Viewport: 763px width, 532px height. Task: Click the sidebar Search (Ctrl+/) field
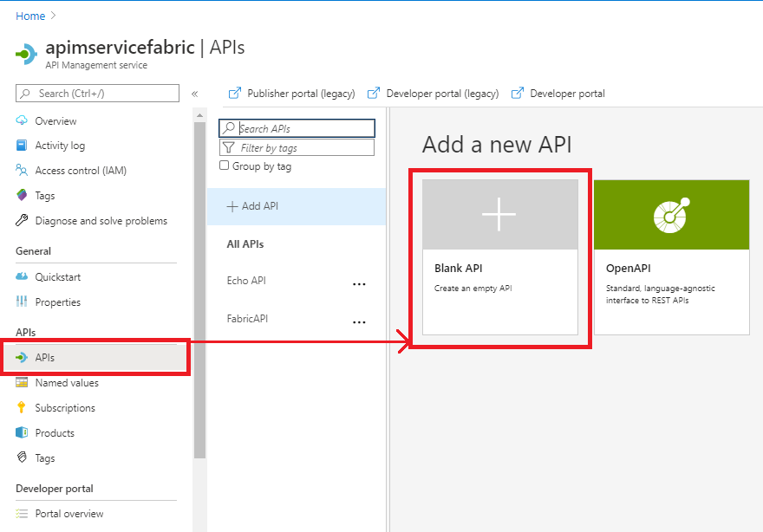[x=97, y=94]
